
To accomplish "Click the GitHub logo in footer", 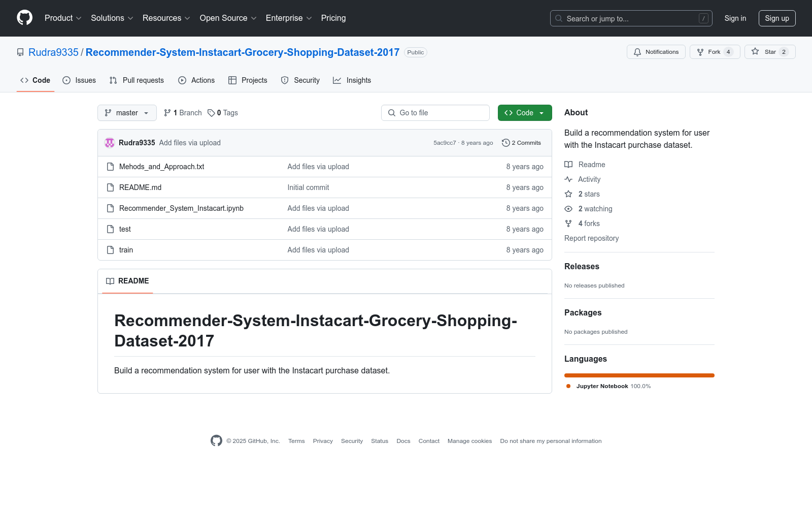I will pos(216,441).
